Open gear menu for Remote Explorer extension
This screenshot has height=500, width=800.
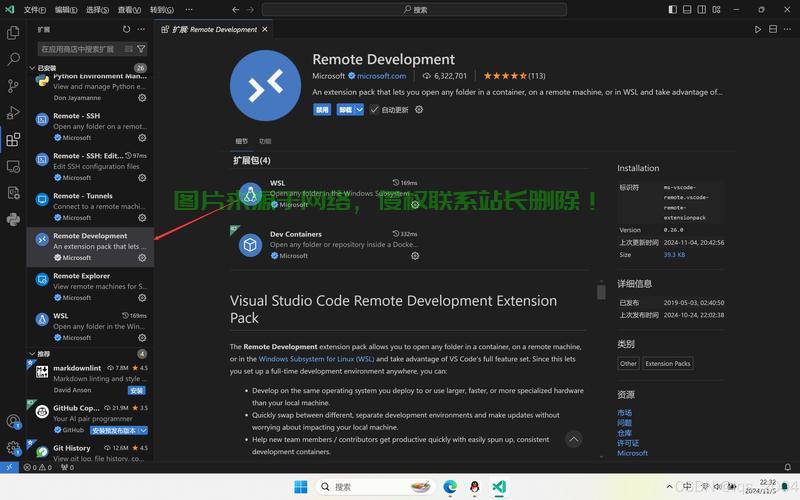pos(142,298)
